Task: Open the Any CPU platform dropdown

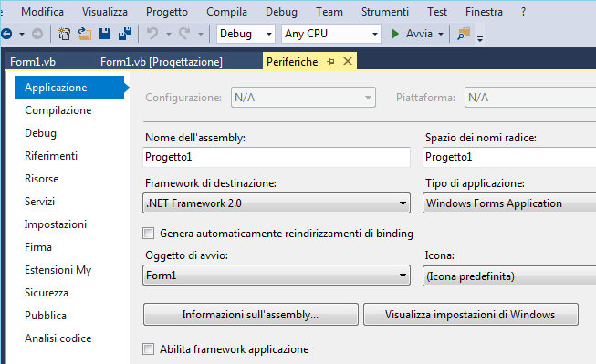Action: point(331,34)
